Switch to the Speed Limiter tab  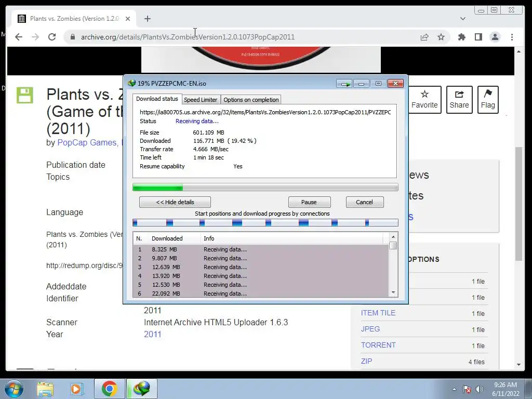click(201, 100)
